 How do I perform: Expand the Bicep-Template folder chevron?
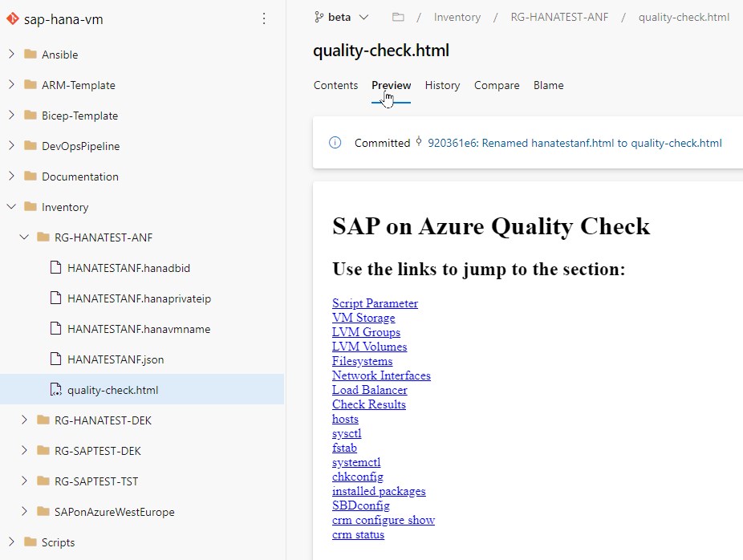point(11,115)
